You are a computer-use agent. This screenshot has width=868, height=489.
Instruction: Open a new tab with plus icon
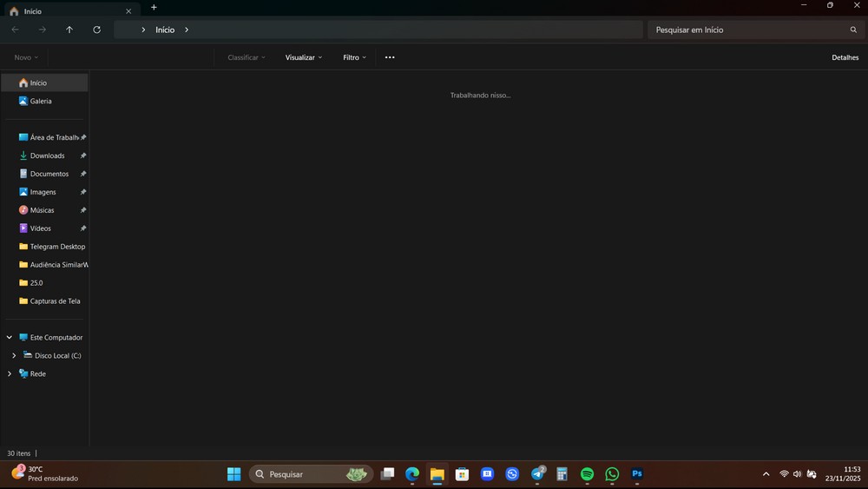pyautogui.click(x=154, y=8)
